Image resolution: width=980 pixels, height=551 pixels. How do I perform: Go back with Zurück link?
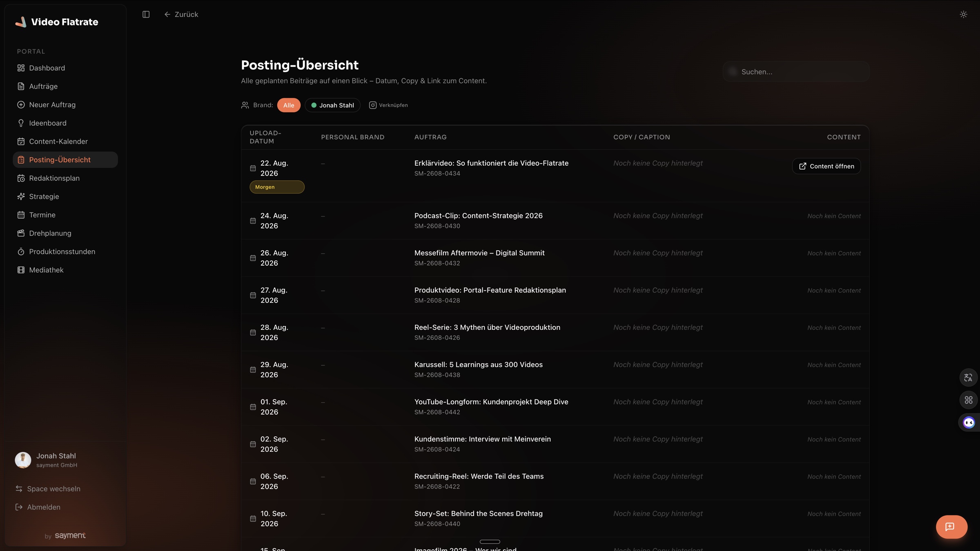coord(181,14)
